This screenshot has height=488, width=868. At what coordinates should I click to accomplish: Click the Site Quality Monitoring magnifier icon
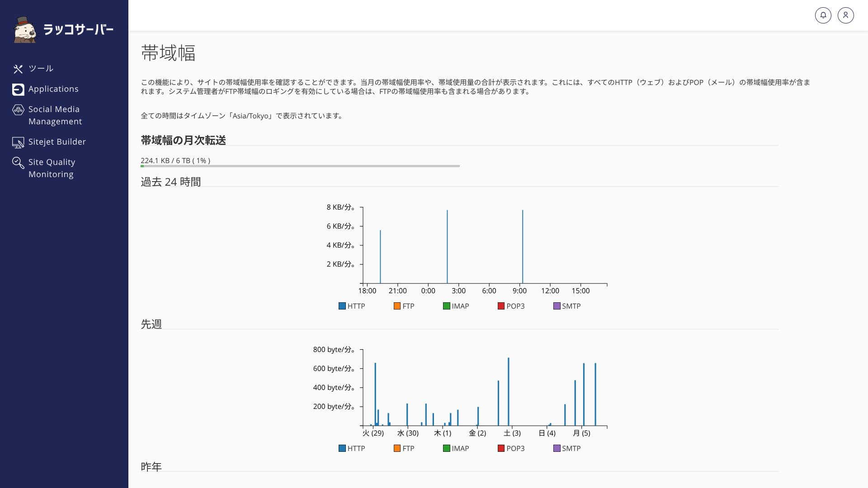click(x=18, y=163)
